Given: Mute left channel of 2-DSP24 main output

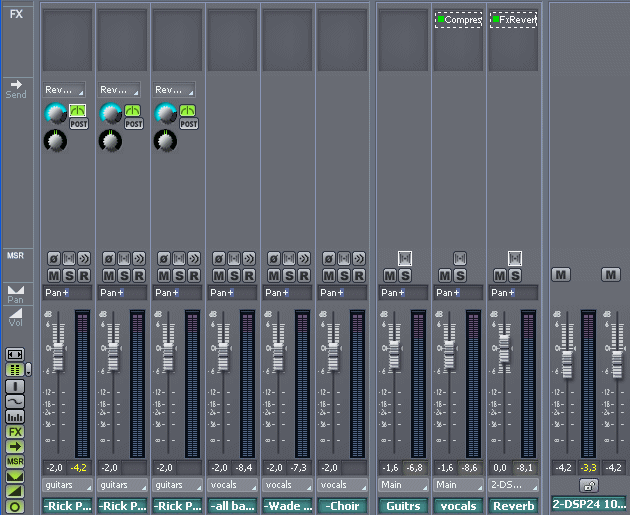Looking at the screenshot, I should point(561,275).
